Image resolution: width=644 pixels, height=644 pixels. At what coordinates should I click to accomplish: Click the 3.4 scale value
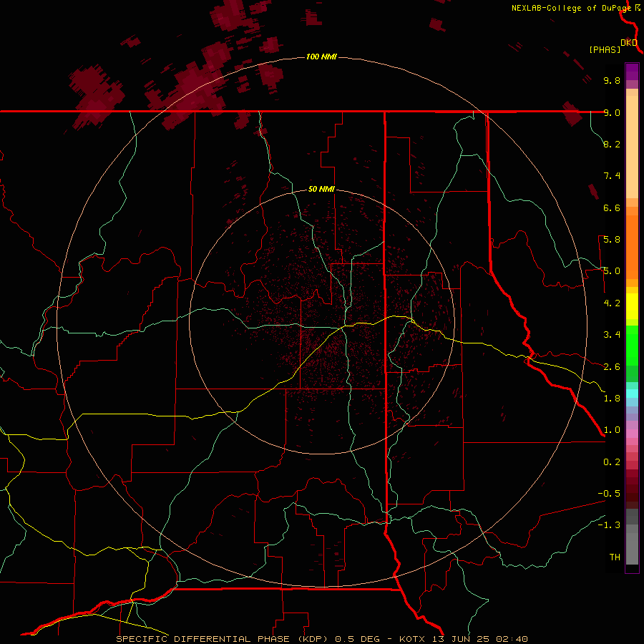tap(612, 335)
